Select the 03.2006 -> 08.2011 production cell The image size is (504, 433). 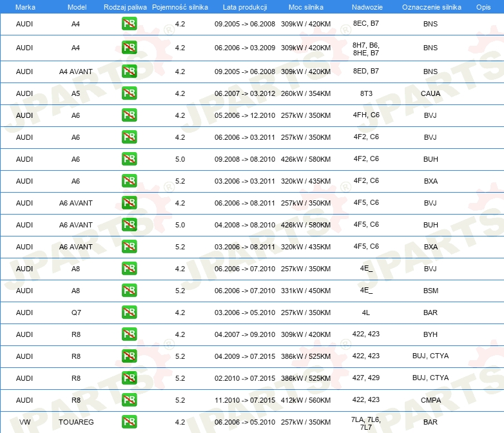[x=245, y=247]
